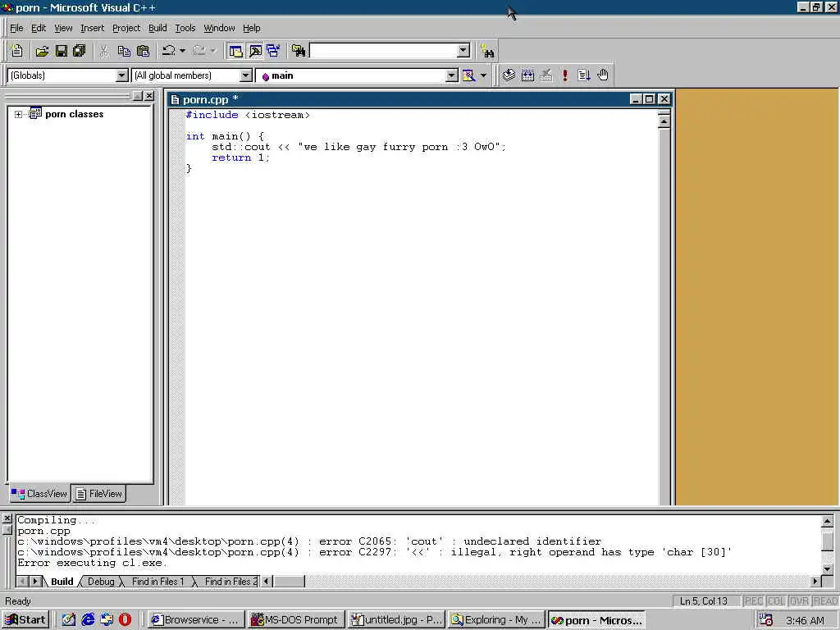Open the Undo history dropdown arrow
Image resolution: width=840 pixels, height=630 pixels.
click(183, 51)
